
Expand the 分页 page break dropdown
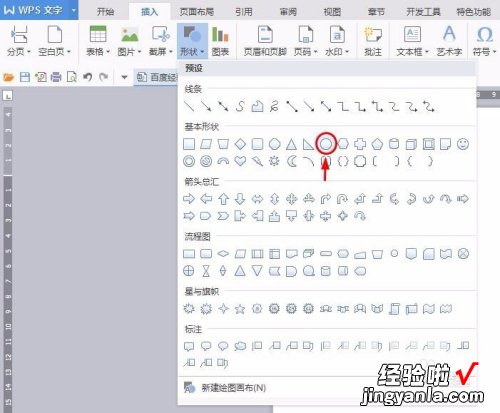click(19, 41)
